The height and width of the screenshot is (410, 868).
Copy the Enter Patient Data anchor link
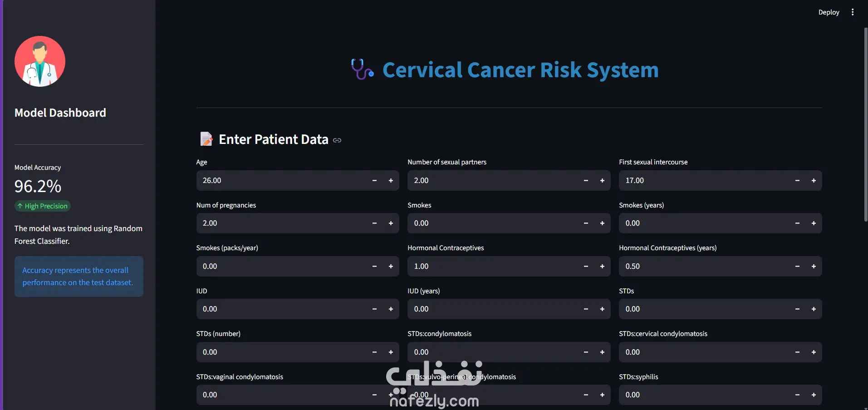coord(337,140)
